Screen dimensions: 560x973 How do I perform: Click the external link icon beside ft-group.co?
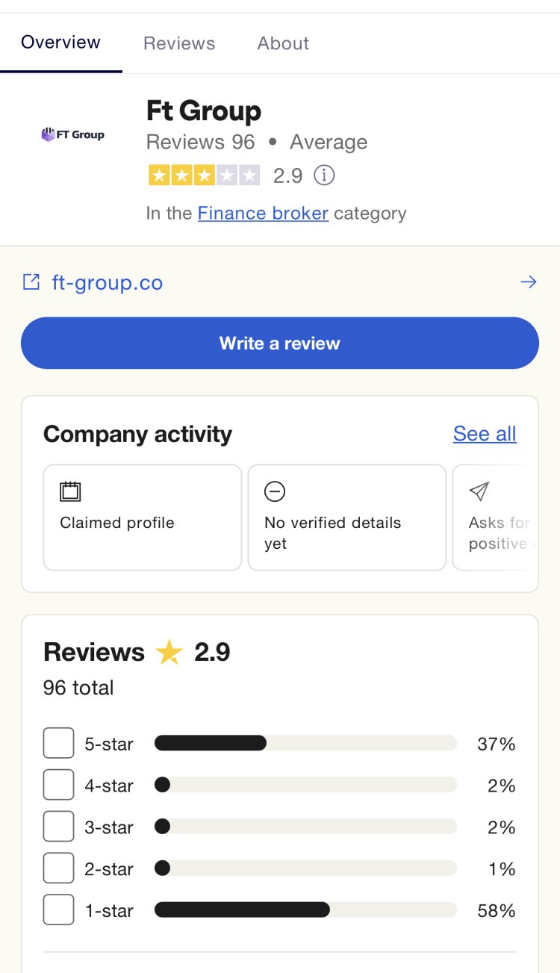(31, 282)
